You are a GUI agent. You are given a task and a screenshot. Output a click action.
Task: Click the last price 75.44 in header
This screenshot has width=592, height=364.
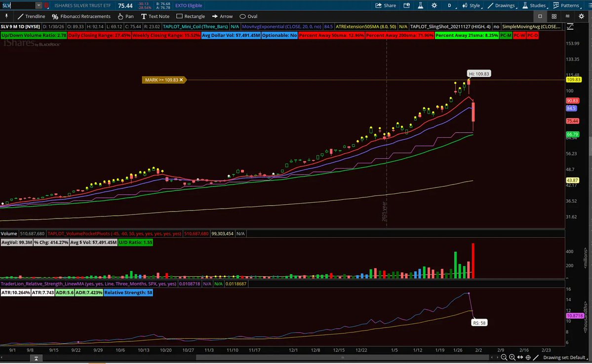(x=125, y=5)
